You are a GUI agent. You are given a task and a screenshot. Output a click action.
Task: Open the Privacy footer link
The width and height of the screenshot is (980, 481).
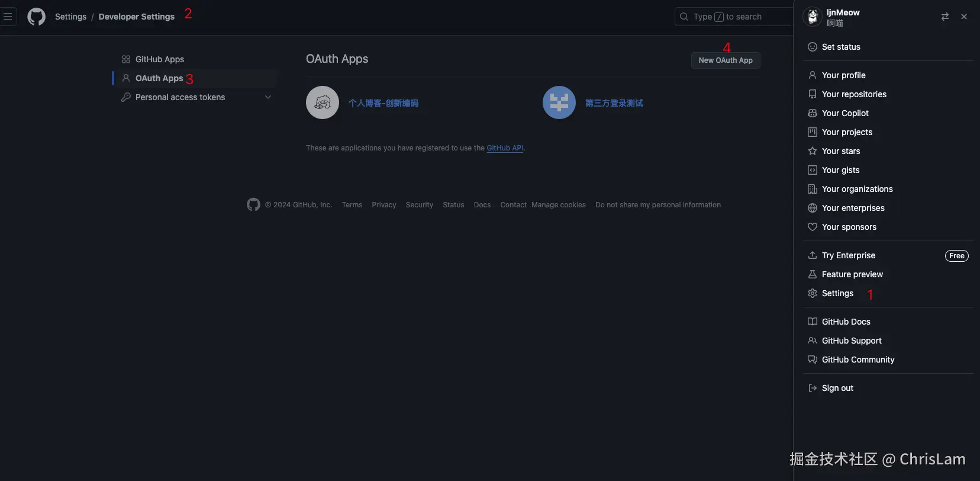(384, 205)
